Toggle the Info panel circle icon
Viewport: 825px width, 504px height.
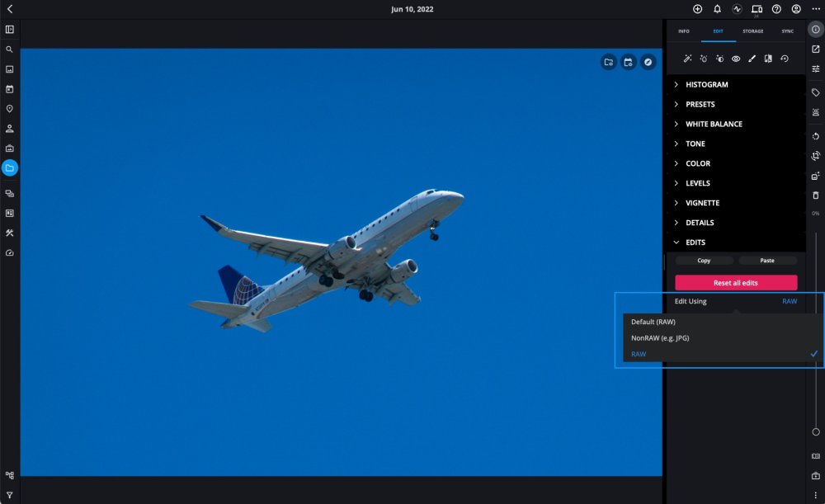(x=816, y=30)
